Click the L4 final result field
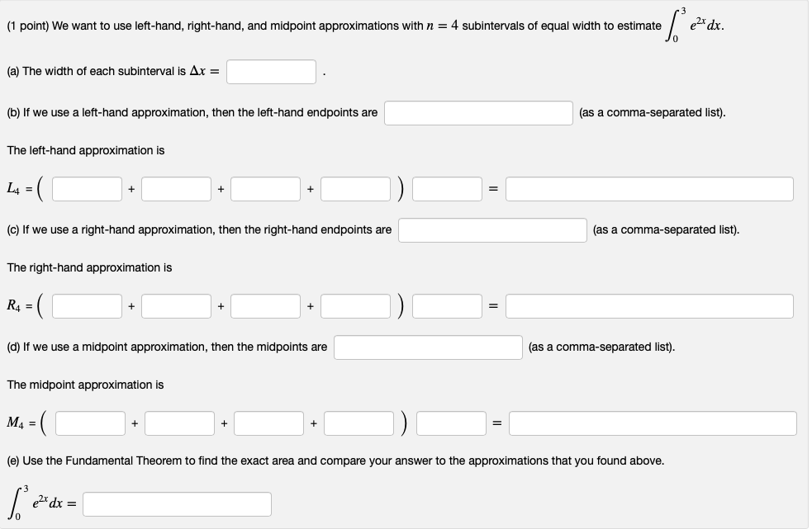 click(648, 189)
